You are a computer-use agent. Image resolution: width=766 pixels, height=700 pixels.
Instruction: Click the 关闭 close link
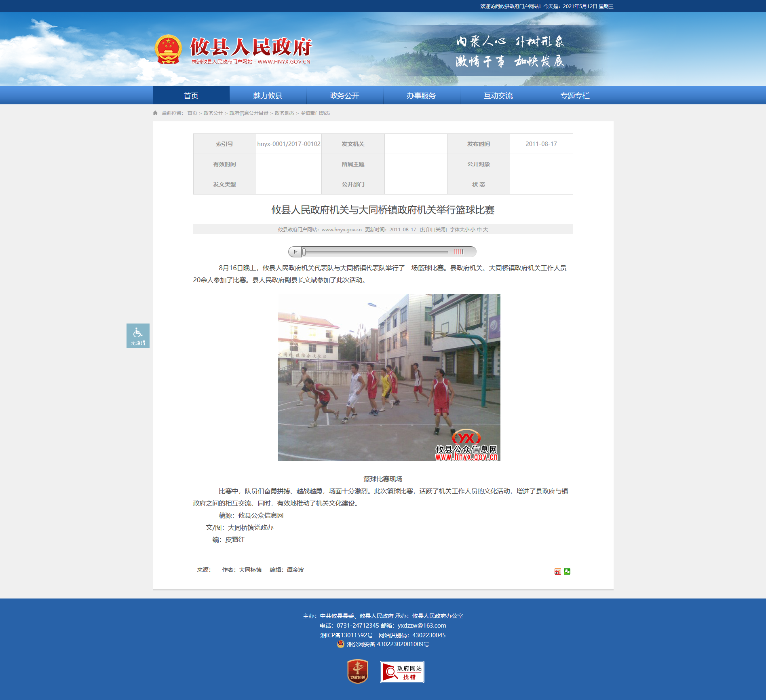click(440, 230)
